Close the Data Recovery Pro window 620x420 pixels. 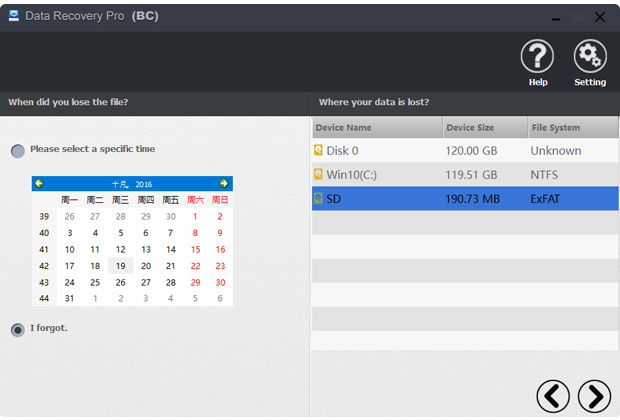[600, 17]
